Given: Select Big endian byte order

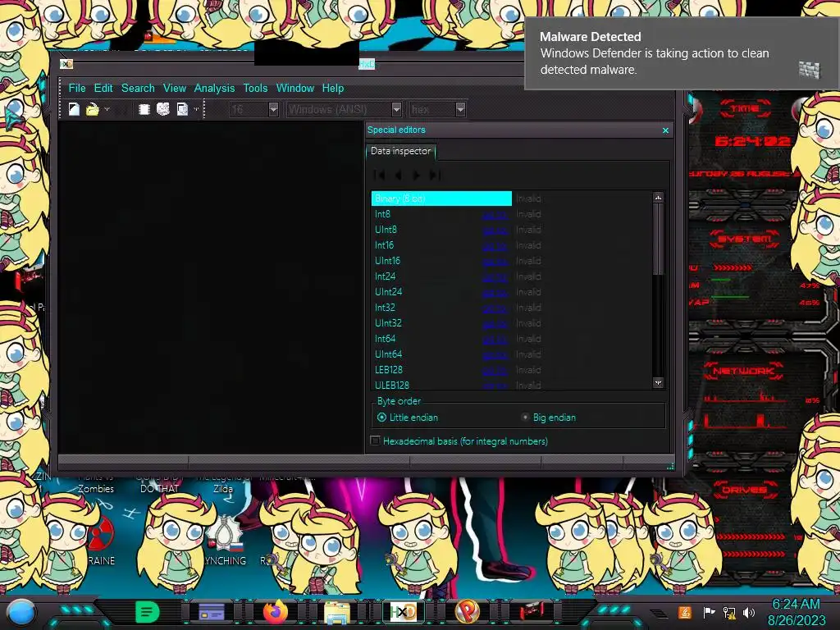Looking at the screenshot, I should (549, 418).
